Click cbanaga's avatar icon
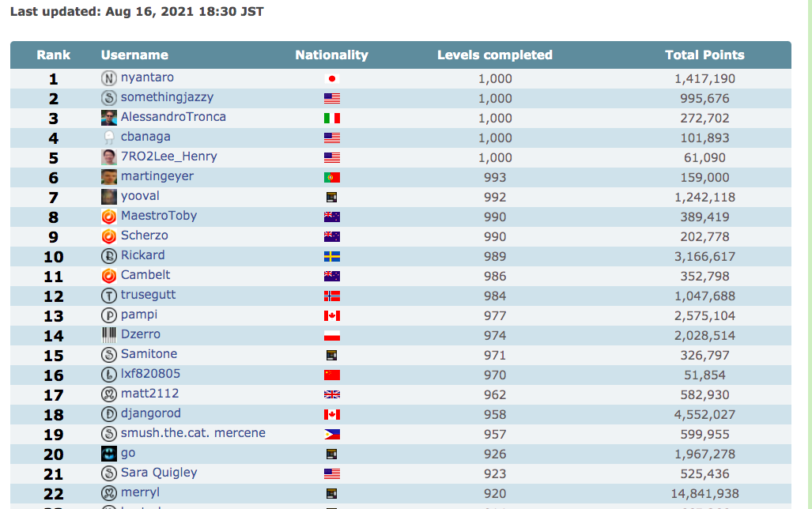This screenshot has height=509, width=812. tap(109, 138)
